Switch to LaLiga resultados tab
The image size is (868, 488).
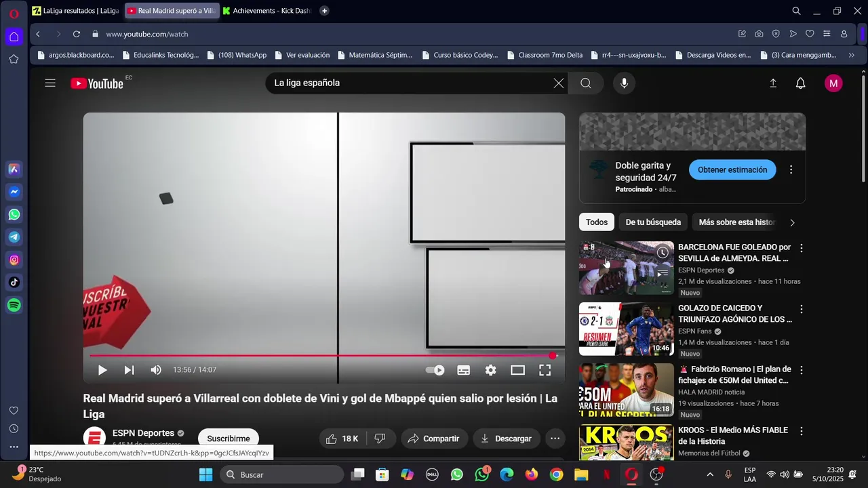click(75, 11)
